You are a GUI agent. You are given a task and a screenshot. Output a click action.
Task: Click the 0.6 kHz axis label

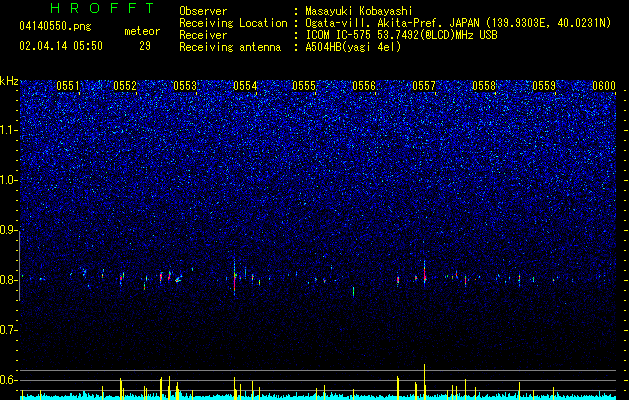click(x=8, y=380)
